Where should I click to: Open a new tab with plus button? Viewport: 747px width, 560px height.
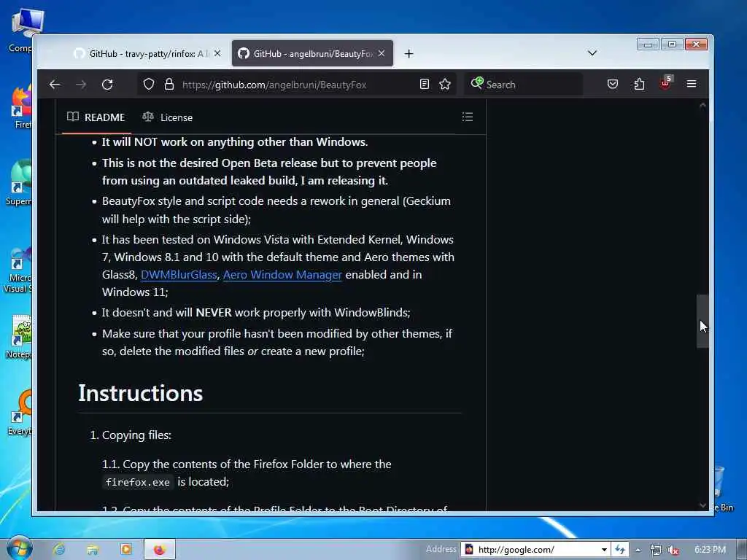tap(409, 54)
